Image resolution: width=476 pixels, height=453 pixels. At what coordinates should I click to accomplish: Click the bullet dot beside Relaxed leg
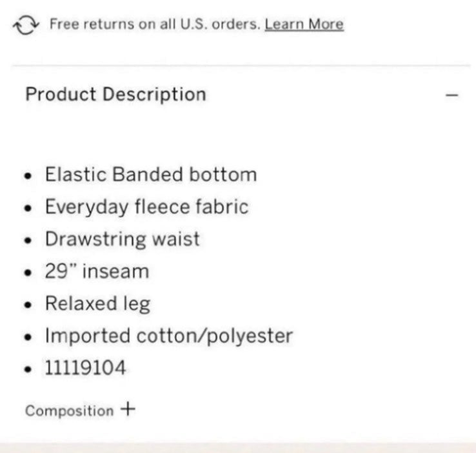tap(28, 305)
